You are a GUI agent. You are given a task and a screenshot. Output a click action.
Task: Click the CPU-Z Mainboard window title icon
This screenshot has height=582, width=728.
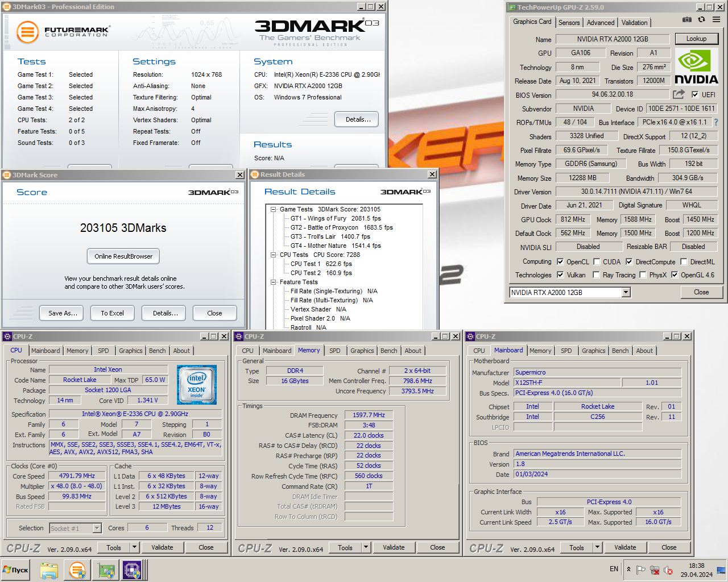pos(470,336)
